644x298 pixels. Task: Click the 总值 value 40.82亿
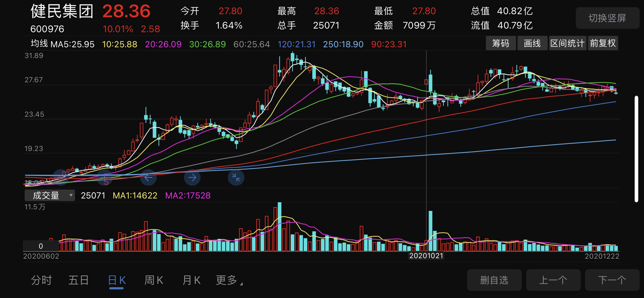pos(515,11)
